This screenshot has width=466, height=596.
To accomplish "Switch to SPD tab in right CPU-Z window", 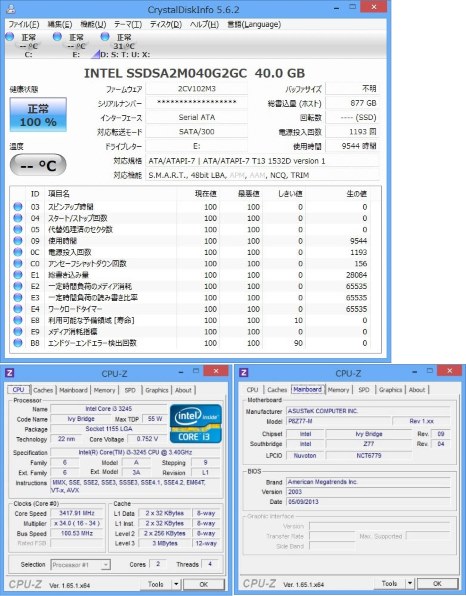I will point(364,390).
